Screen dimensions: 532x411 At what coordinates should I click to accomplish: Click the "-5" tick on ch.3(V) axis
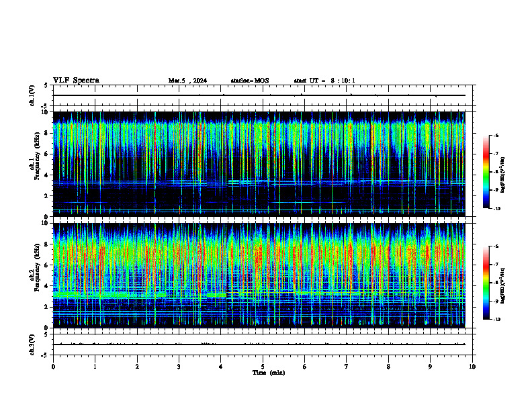tap(46, 355)
